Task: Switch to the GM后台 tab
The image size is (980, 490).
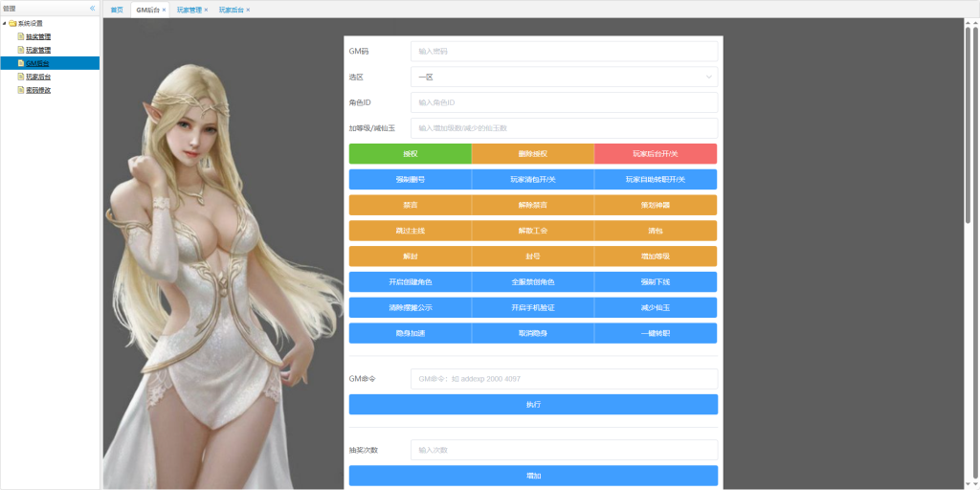Action: 147,10
